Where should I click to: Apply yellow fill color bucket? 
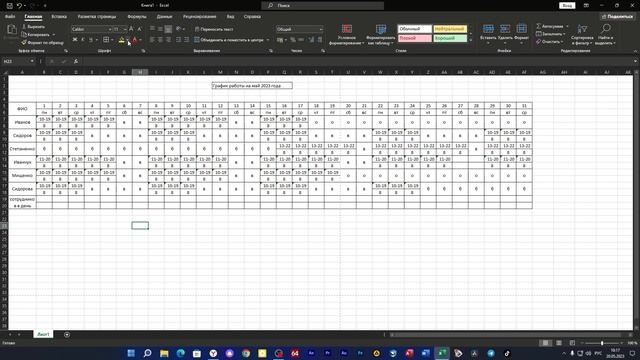(121, 40)
